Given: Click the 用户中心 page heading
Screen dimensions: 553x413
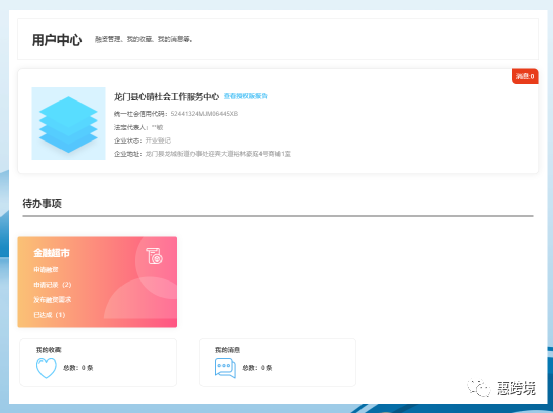Looking at the screenshot, I should tap(57, 40).
